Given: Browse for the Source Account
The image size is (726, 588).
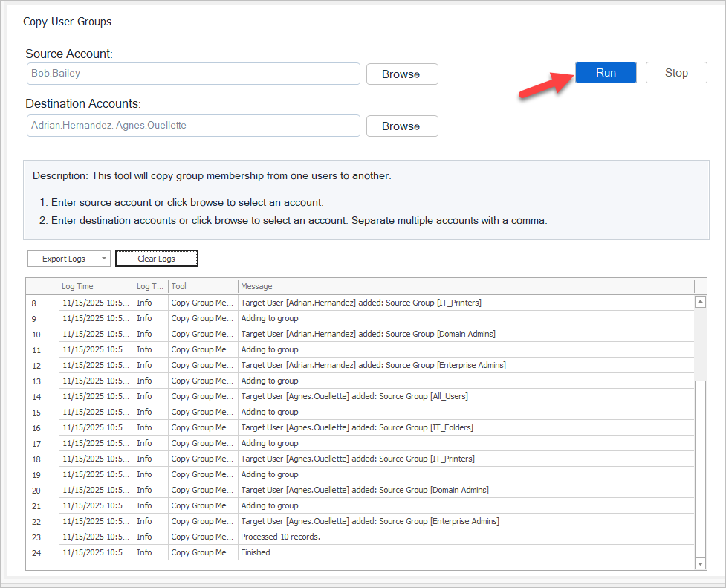Looking at the screenshot, I should coord(401,74).
